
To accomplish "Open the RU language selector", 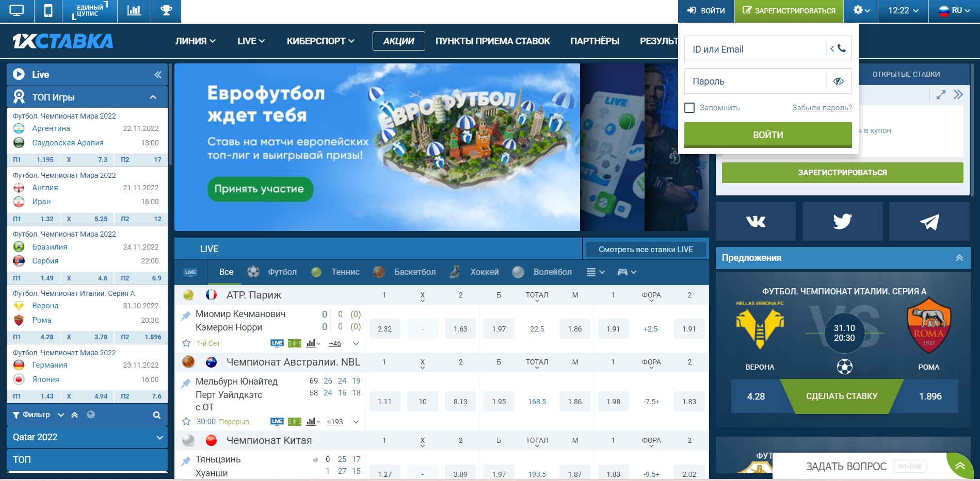I will (954, 11).
